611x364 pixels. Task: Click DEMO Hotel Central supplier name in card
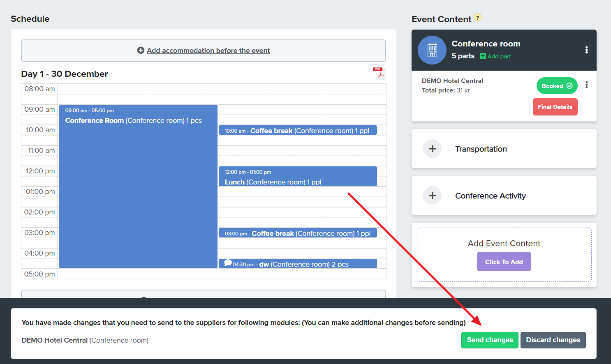(452, 81)
